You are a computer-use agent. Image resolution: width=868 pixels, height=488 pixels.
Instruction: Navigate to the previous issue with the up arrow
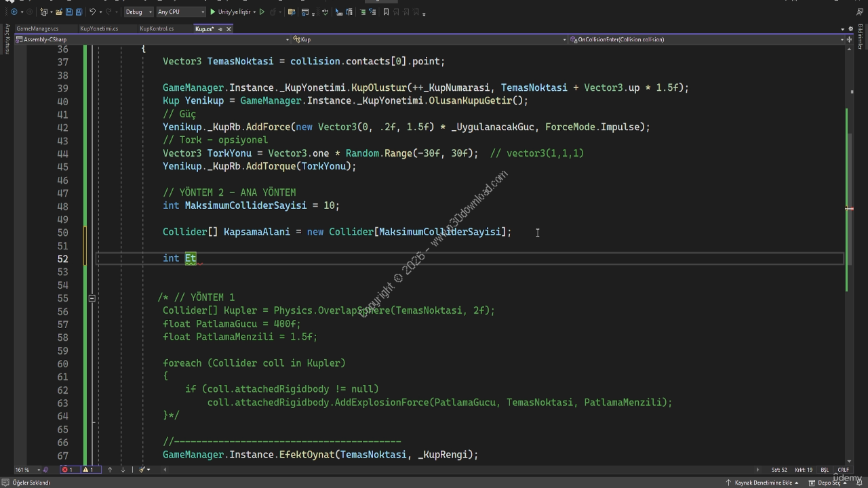pos(110,470)
